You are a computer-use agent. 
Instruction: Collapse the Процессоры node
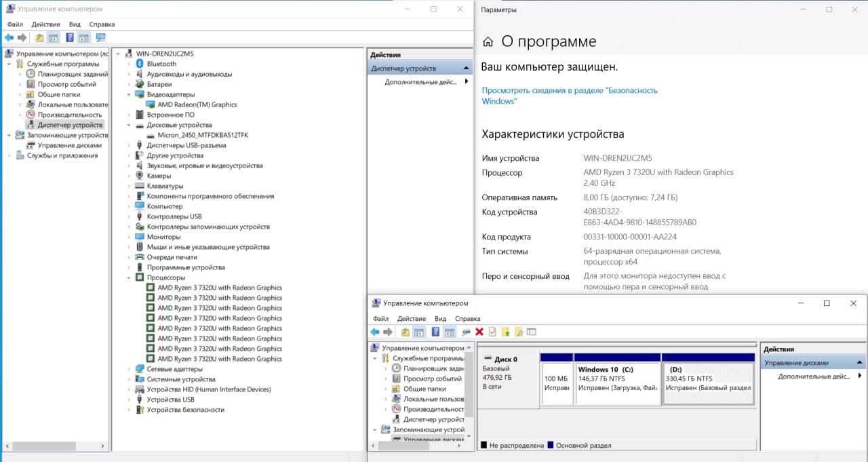coord(129,277)
